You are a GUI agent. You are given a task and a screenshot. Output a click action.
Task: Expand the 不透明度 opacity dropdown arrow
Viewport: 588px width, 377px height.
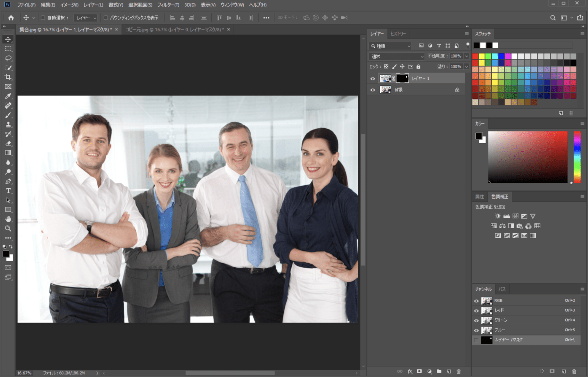466,56
